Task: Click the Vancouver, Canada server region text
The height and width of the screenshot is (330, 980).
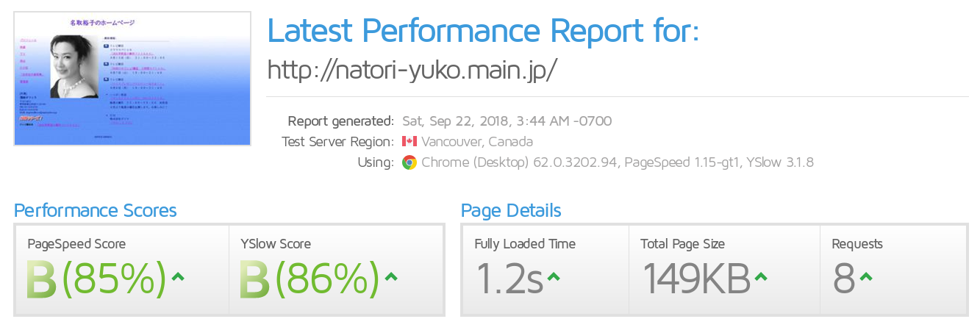Action: coord(477,142)
